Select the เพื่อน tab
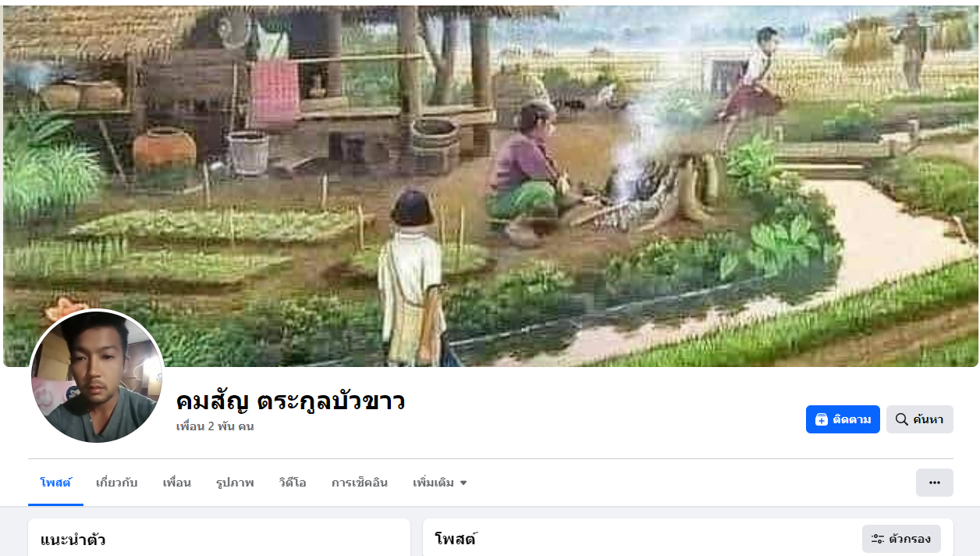This screenshot has height=556, width=980. [177, 483]
